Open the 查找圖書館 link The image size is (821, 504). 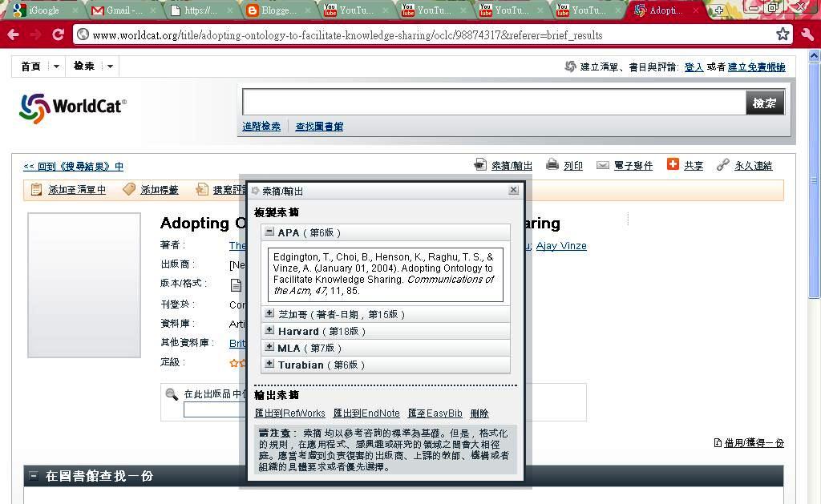coord(319,126)
